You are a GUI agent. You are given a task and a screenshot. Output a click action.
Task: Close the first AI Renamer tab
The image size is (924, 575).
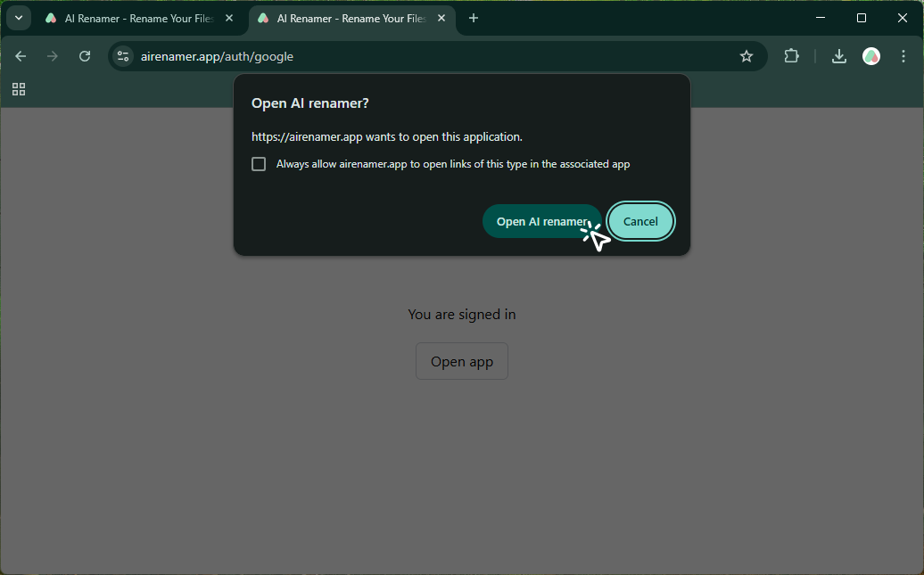228,17
